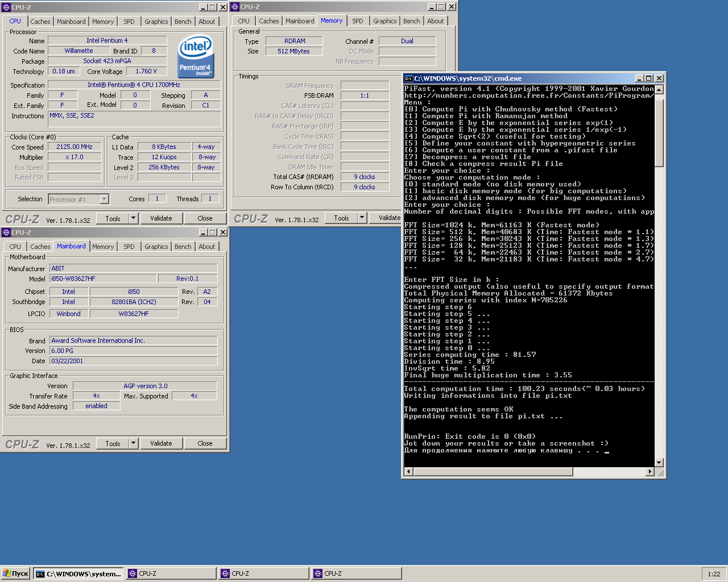Image resolution: width=728 pixels, height=582 pixels.
Task: Click the CPU-Z title icon in Memory window
Action: click(235, 7)
